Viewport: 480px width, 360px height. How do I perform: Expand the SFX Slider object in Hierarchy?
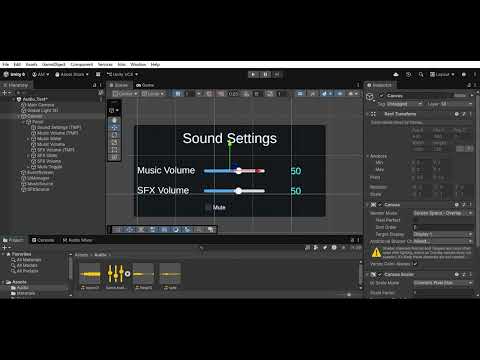[28, 155]
